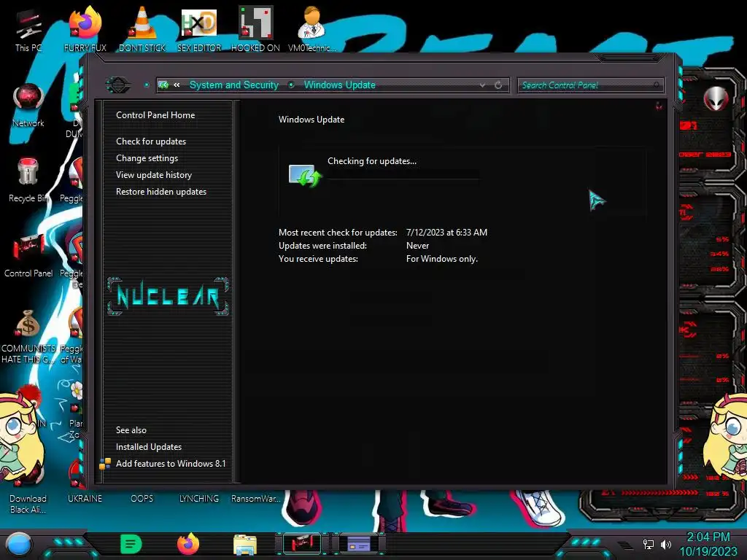
Task: Switch to the purple taskbar window button
Action: coord(359,543)
